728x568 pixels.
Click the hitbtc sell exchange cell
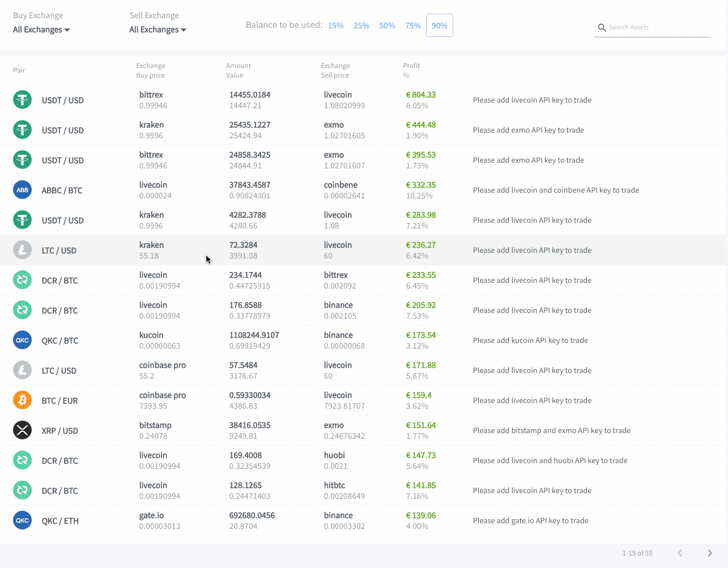(x=334, y=485)
